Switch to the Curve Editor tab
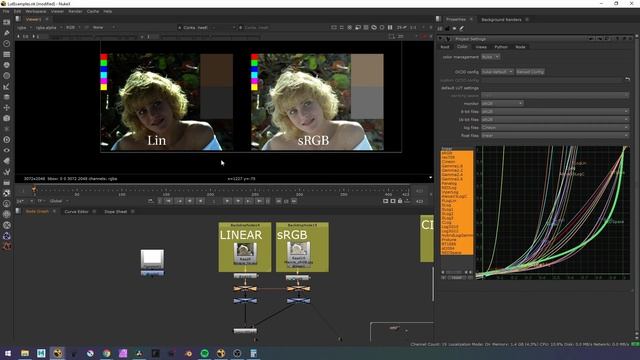Viewport: 640px width, 360px height. pyautogui.click(x=76, y=211)
